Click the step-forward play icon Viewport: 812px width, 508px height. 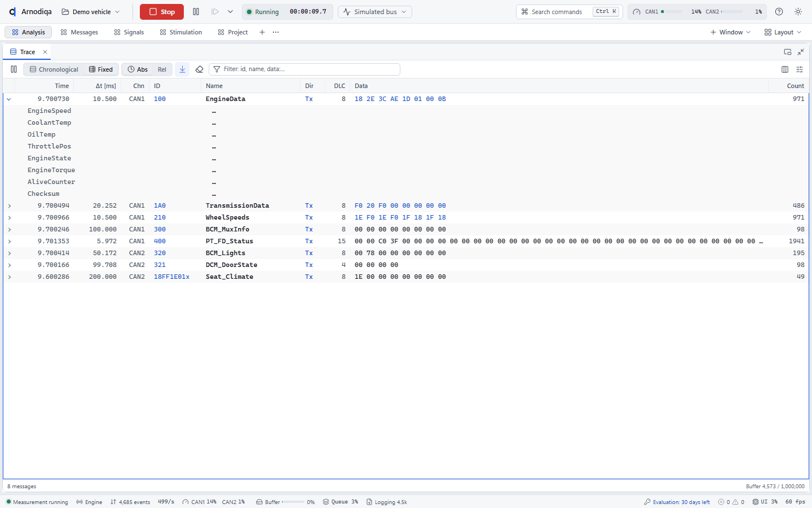coord(215,12)
